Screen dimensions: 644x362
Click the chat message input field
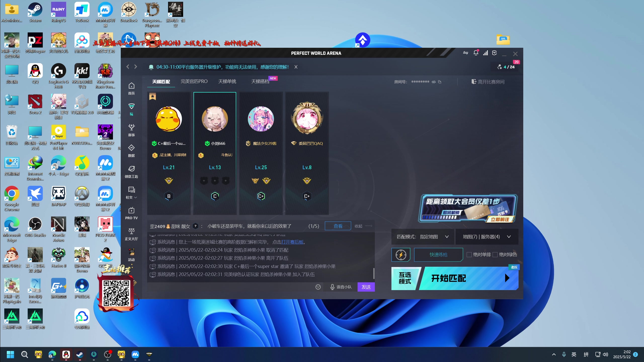pos(230,287)
